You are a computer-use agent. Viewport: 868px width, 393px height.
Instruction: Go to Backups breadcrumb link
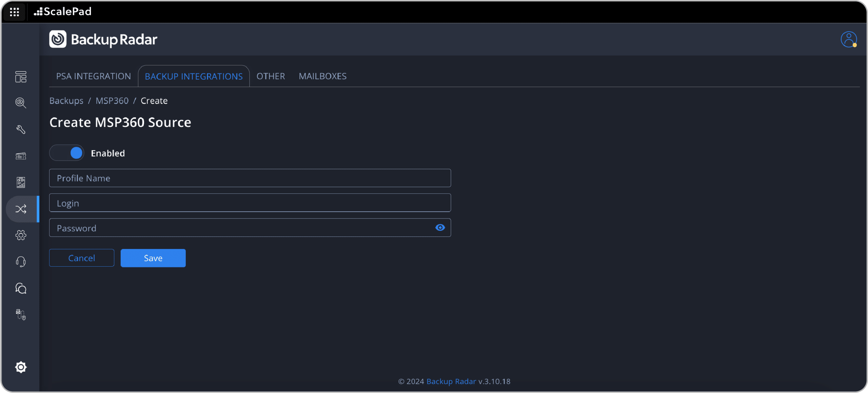point(66,101)
